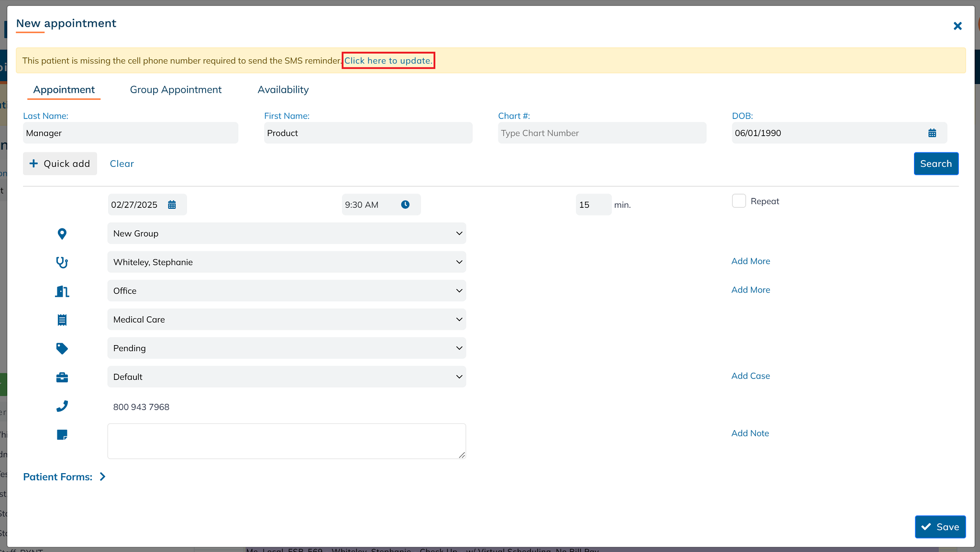Open the appointment date calendar icon
The image size is (980, 552).
pos(172,205)
